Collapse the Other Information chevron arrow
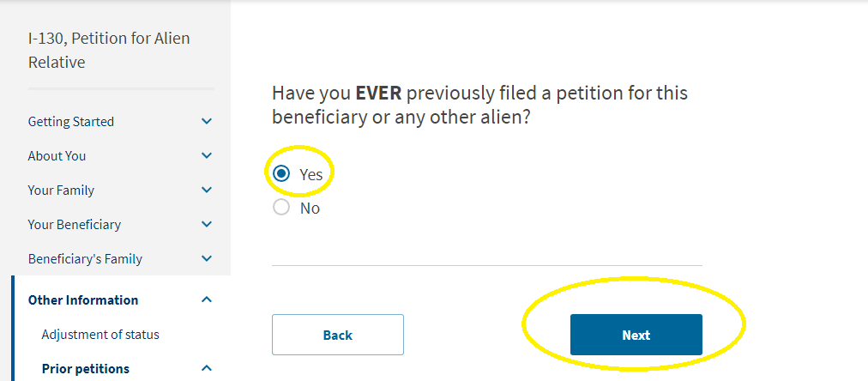Viewport: 868px width, 381px height. (x=207, y=299)
